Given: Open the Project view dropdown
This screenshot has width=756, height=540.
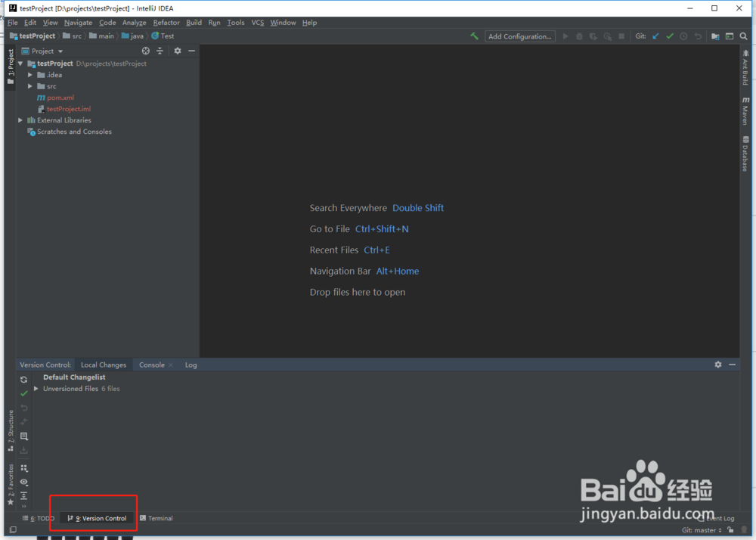Looking at the screenshot, I should pos(42,51).
